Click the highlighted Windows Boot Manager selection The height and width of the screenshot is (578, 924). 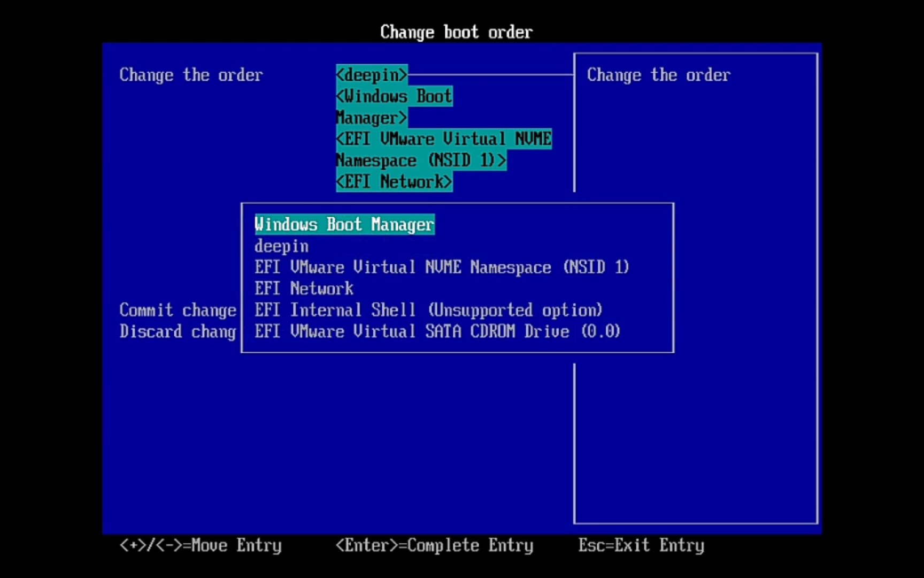pyautogui.click(x=344, y=224)
